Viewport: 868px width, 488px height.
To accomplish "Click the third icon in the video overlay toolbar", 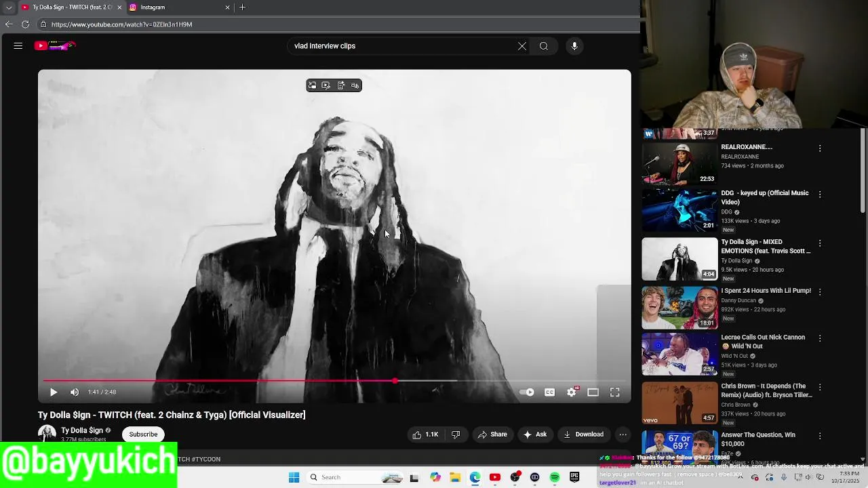I will [341, 85].
